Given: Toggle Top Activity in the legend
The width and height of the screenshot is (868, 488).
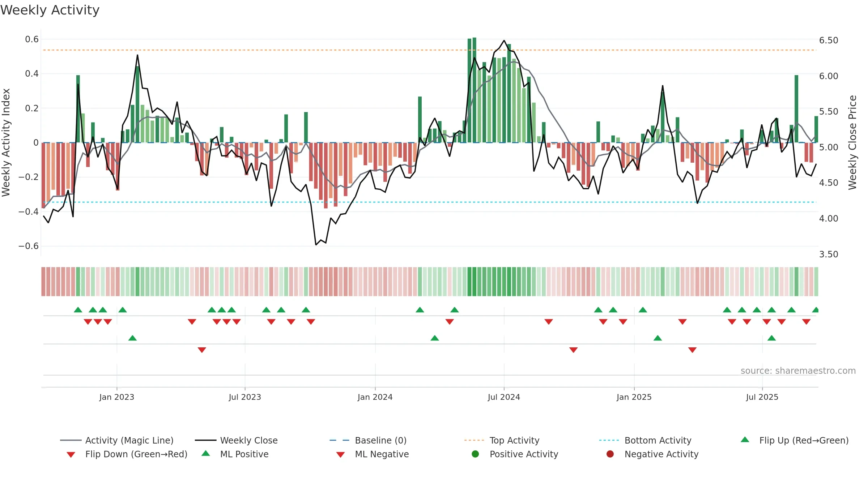Looking at the screenshot, I should (x=502, y=440).
